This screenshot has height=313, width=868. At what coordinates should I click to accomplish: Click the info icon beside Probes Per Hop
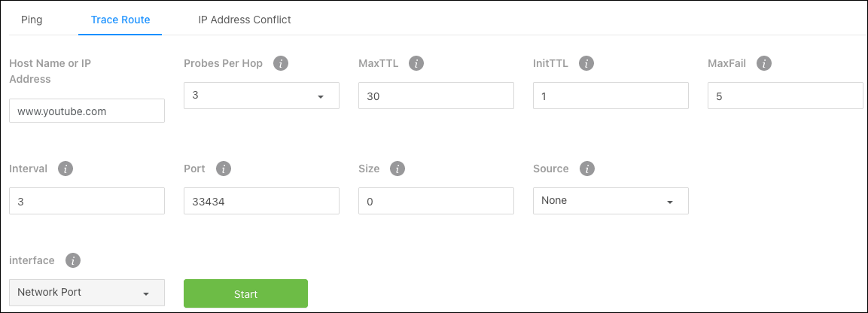click(x=282, y=64)
